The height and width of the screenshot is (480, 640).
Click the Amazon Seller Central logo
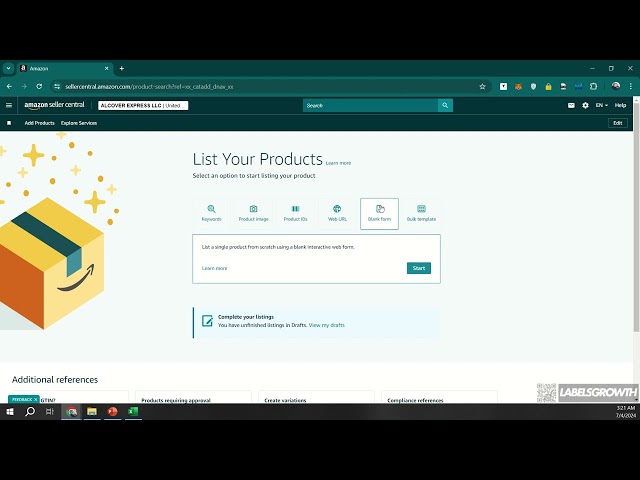click(x=54, y=105)
